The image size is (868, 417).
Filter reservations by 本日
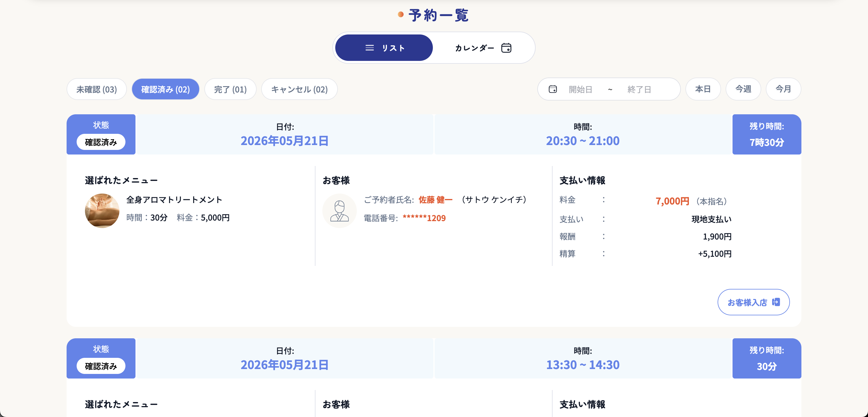click(703, 89)
